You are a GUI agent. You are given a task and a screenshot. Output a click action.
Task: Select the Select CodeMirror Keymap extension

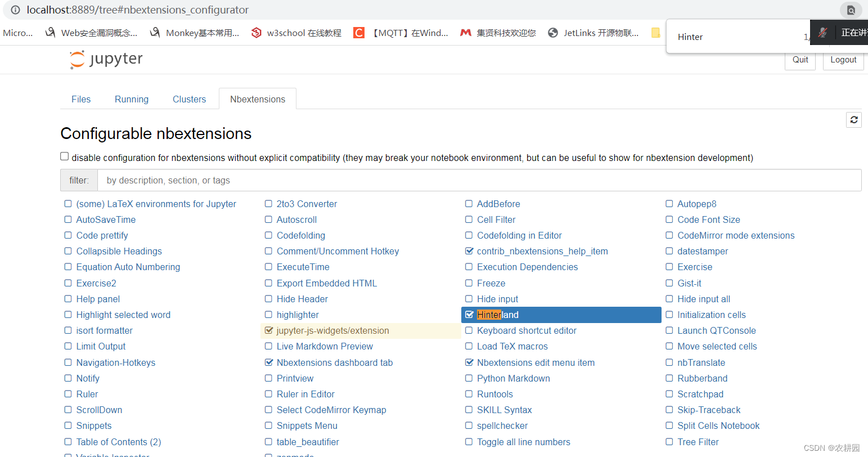point(331,410)
